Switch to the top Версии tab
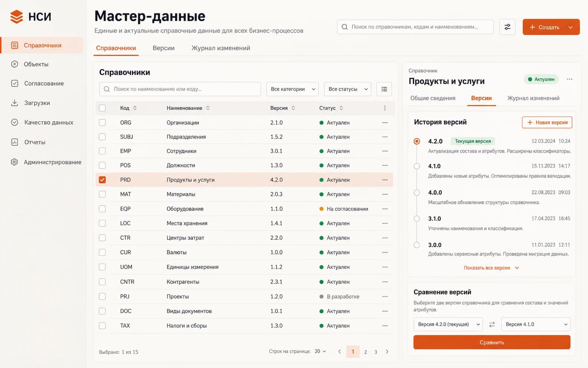The image size is (588, 368). tap(163, 48)
